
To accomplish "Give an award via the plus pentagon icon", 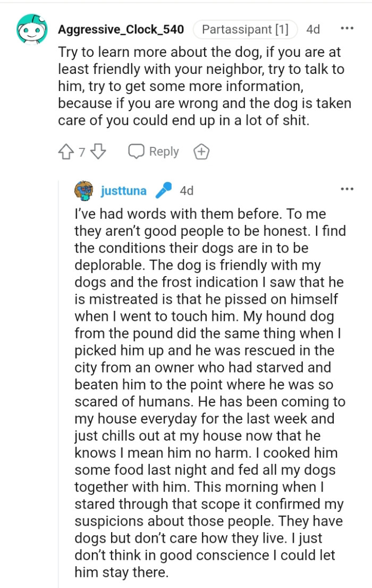I will (x=201, y=151).
